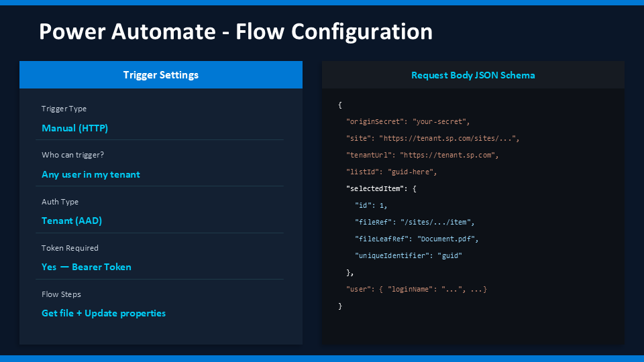Click the site URL line in the schema
This screenshot has width=644, height=362.
(433, 138)
